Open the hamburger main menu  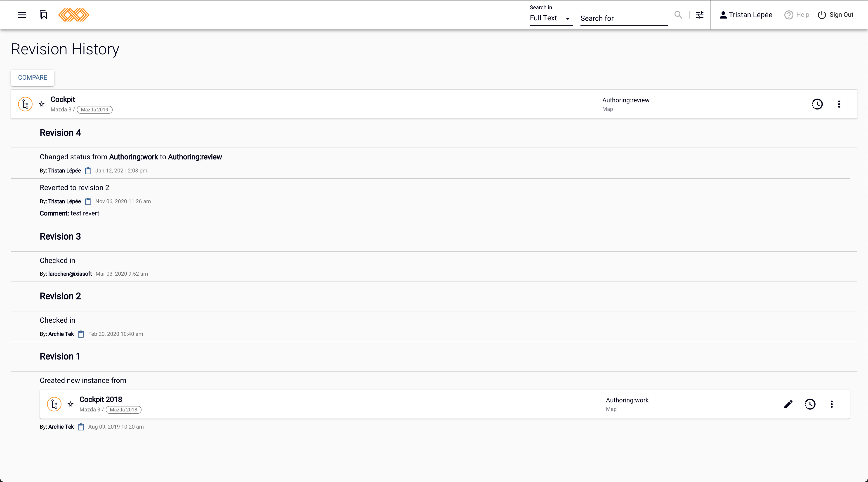coord(21,15)
